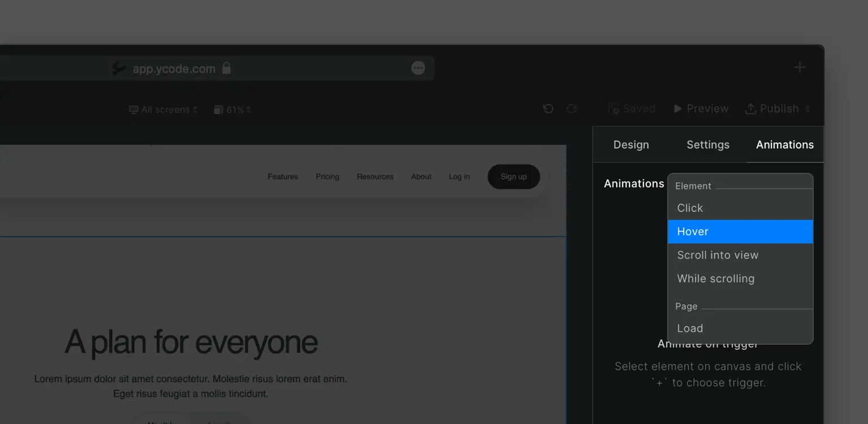Open the 61% zoom dropdown
The image size is (868, 424).
click(232, 110)
